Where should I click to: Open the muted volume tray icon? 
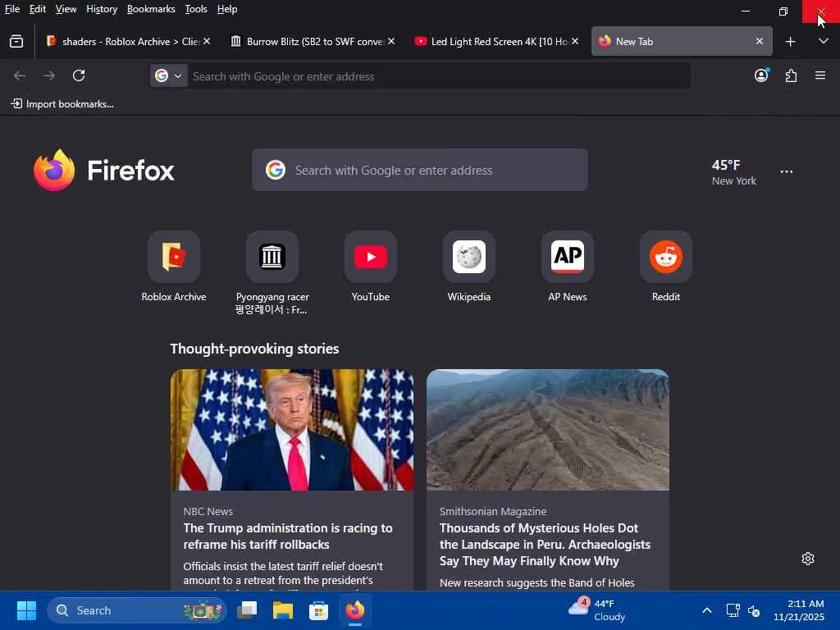point(754,610)
